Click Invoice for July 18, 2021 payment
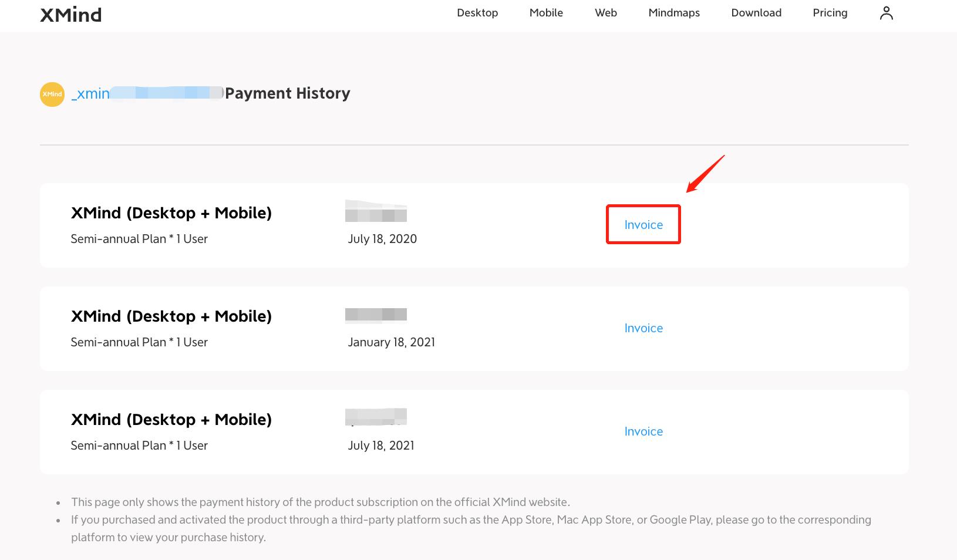 (x=643, y=431)
